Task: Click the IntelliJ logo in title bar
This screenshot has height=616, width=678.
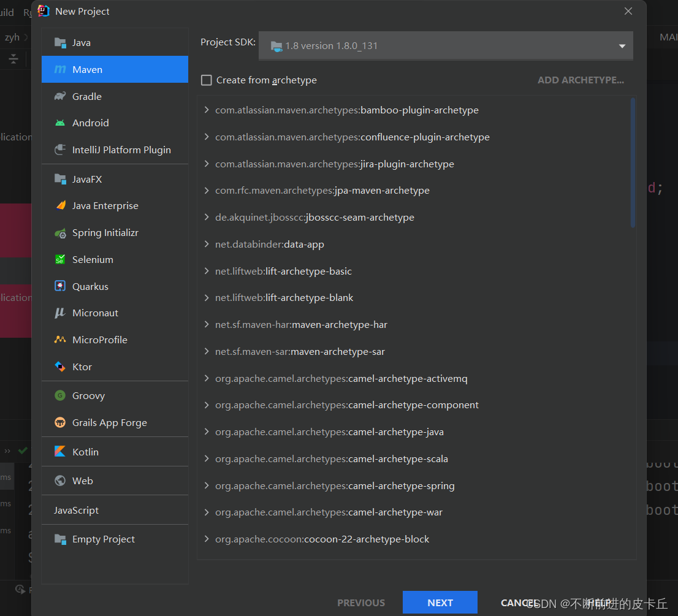Action: pos(44,11)
